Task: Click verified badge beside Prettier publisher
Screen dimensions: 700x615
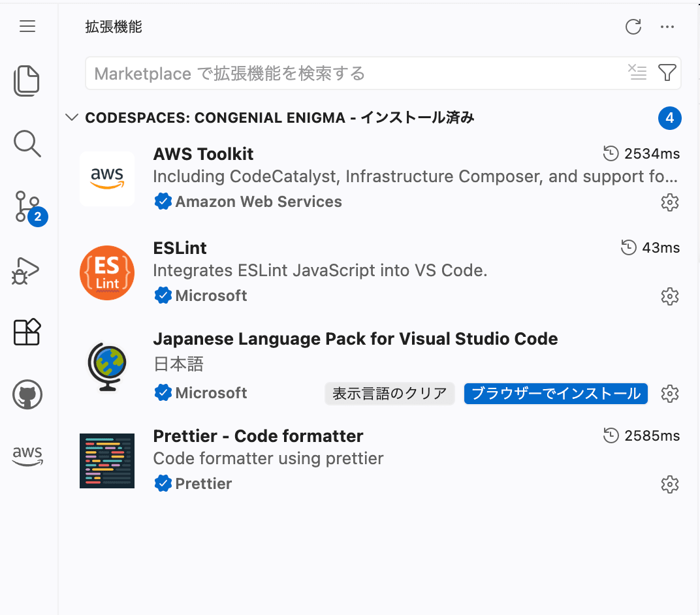Action: click(163, 483)
